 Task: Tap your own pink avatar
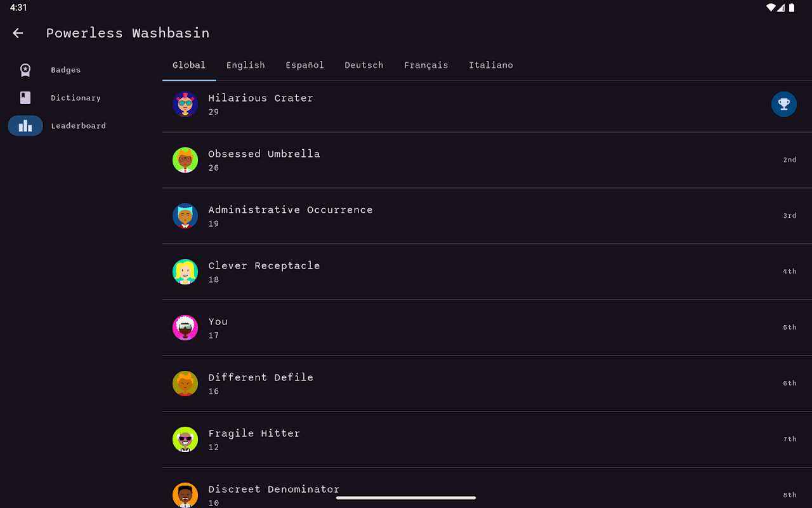(x=185, y=328)
